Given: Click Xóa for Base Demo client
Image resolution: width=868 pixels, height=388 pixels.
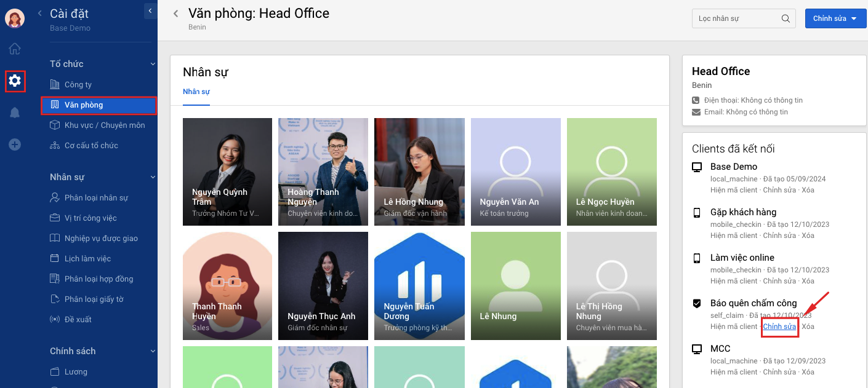Looking at the screenshot, I should [808, 190].
